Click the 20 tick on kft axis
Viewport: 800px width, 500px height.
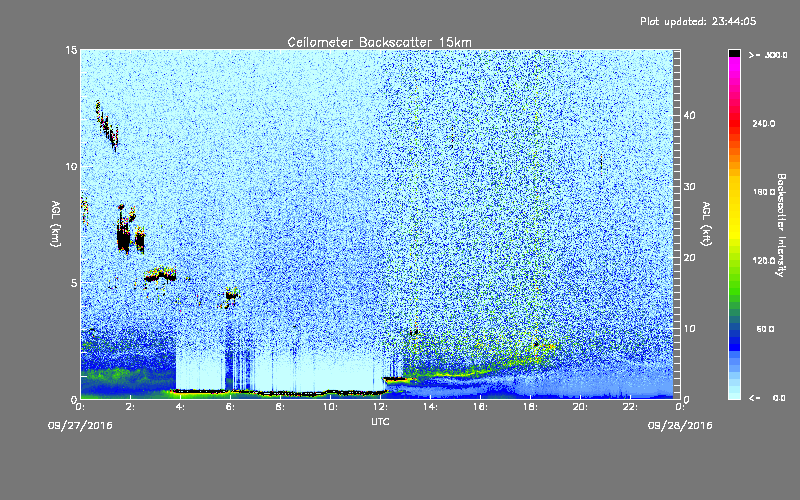[x=689, y=257]
